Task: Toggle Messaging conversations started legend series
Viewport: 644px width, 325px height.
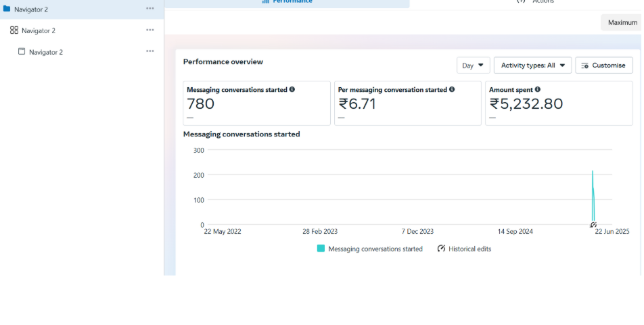Action: pos(369,249)
